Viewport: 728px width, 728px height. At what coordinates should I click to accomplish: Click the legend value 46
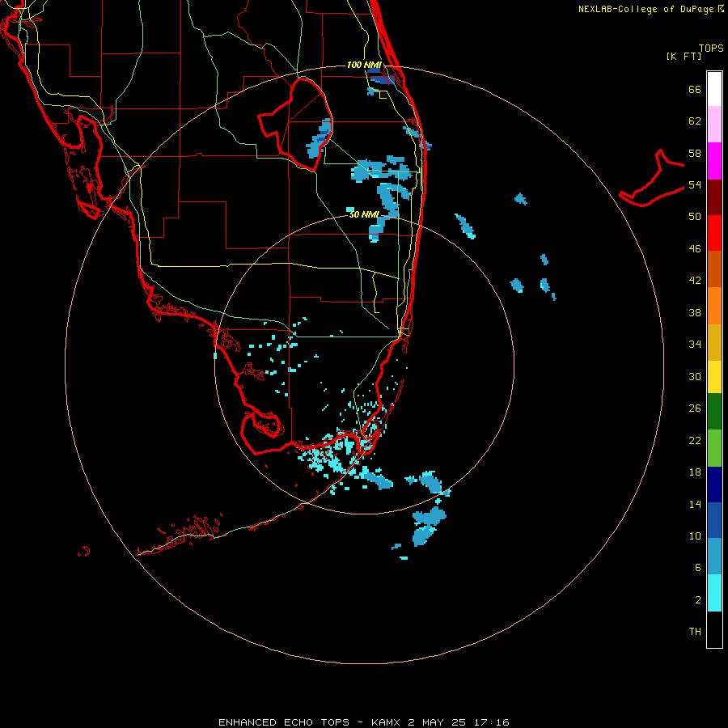coord(695,249)
